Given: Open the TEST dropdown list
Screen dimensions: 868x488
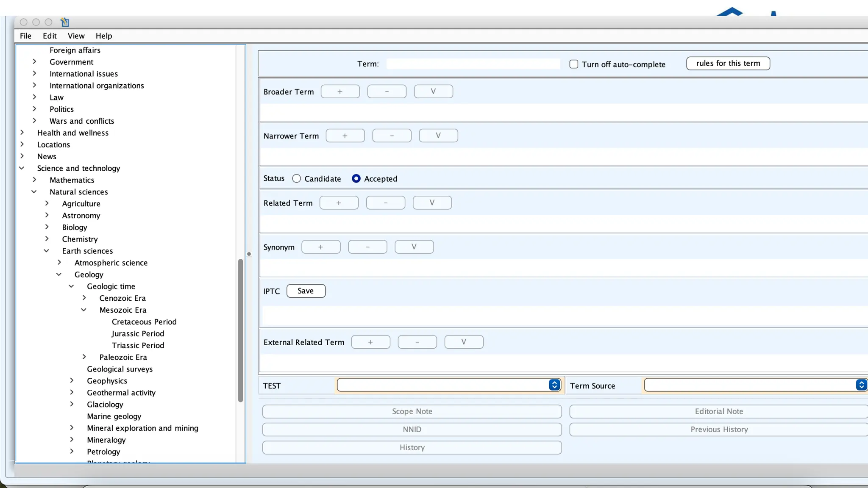Looking at the screenshot, I should [x=554, y=385].
